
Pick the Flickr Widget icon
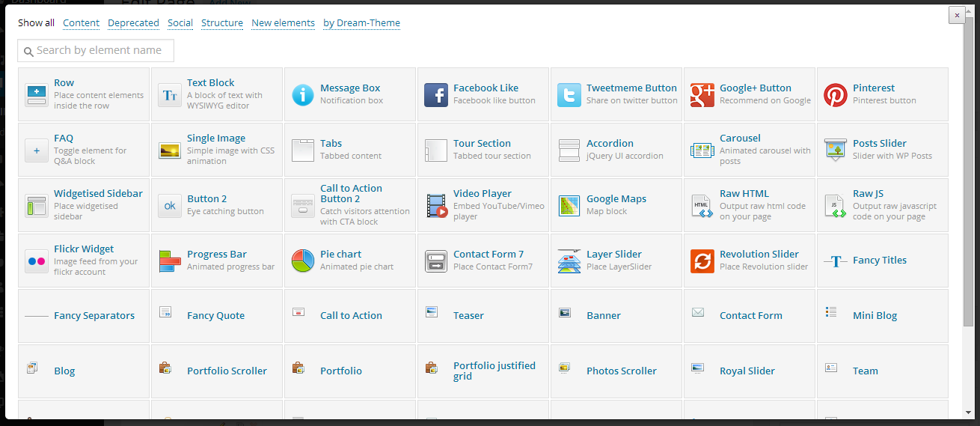coord(36,261)
